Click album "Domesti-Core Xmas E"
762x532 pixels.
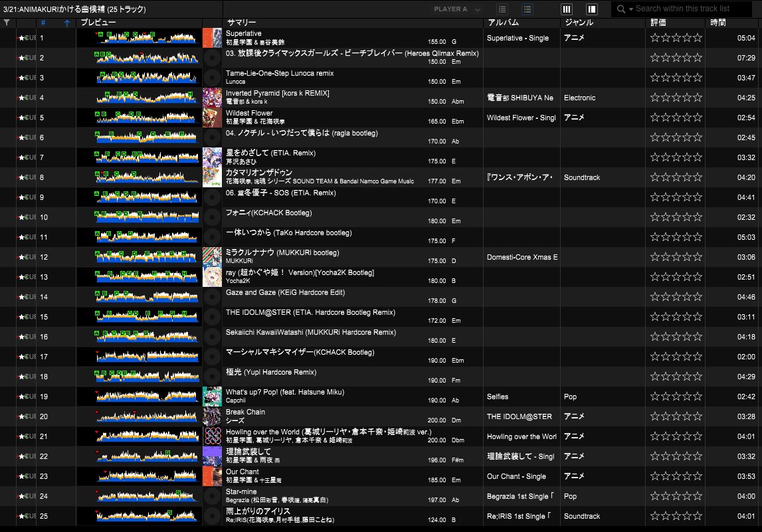click(522, 257)
